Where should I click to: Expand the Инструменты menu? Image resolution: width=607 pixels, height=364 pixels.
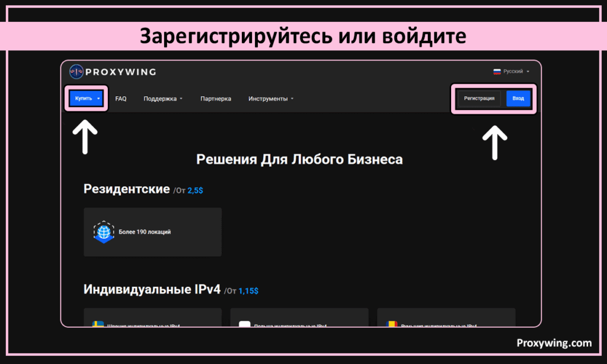[x=271, y=99]
